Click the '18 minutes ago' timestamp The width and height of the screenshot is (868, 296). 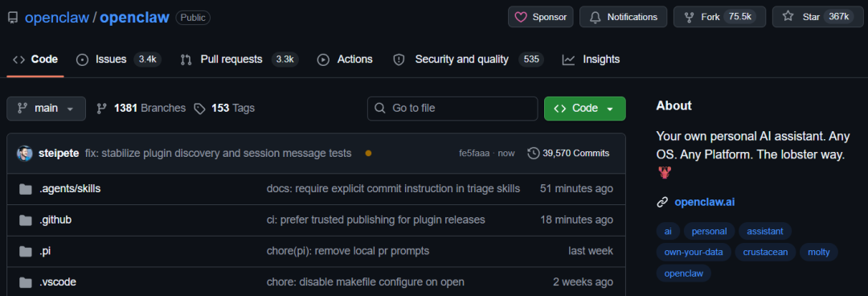pos(577,220)
